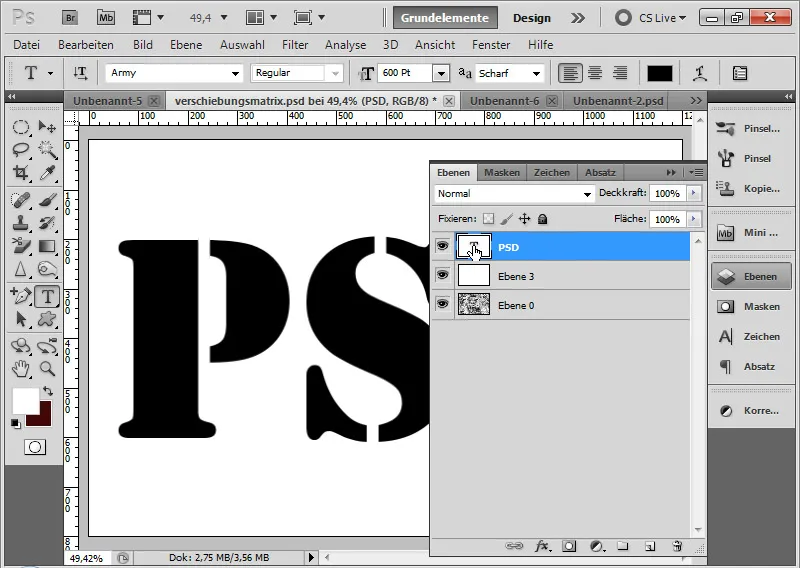This screenshot has height=568, width=800.
Task: Expand the Normal blend mode dropdown
Action: click(587, 194)
